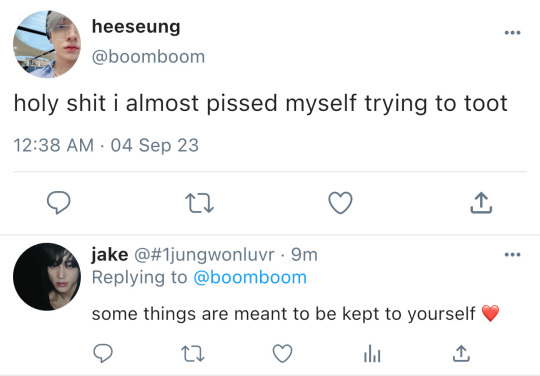This screenshot has width=540, height=376.
Task: Like jake's reply with the heart
Action: 282,354
